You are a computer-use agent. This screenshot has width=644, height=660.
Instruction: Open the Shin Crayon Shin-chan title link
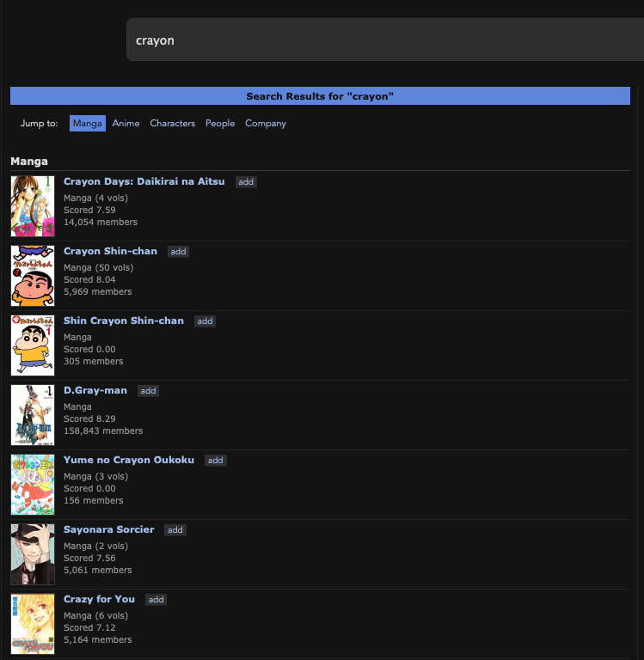click(x=124, y=321)
